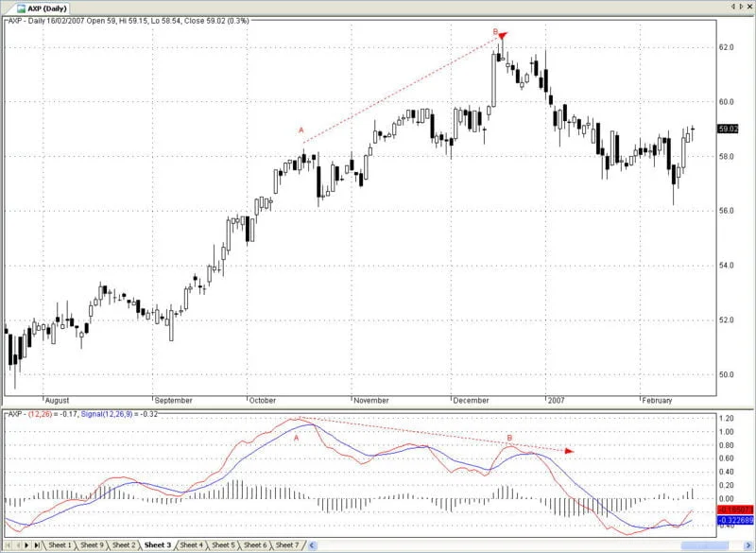Click the horizontal scrollbar thumb
Screen dimensions: 756x553
(x=704, y=545)
